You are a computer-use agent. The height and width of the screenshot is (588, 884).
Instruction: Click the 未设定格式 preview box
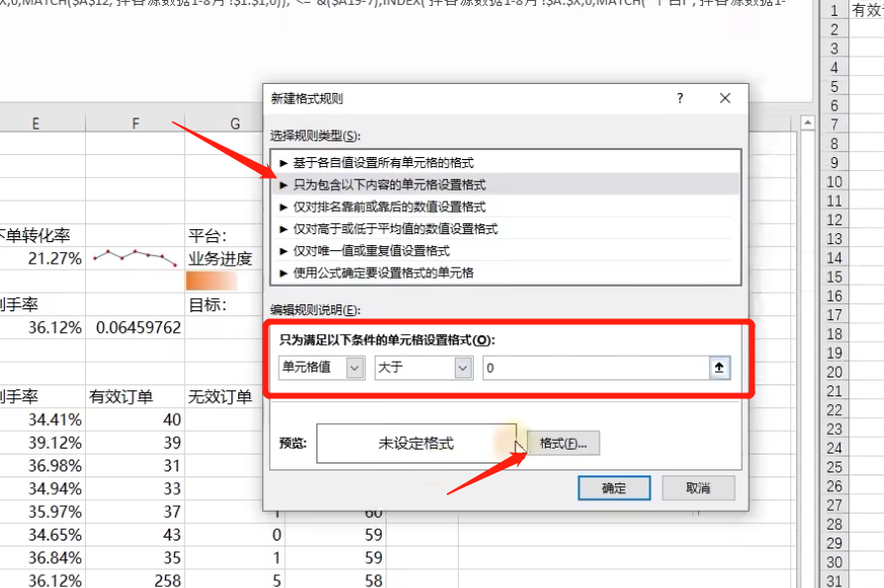[416, 444]
